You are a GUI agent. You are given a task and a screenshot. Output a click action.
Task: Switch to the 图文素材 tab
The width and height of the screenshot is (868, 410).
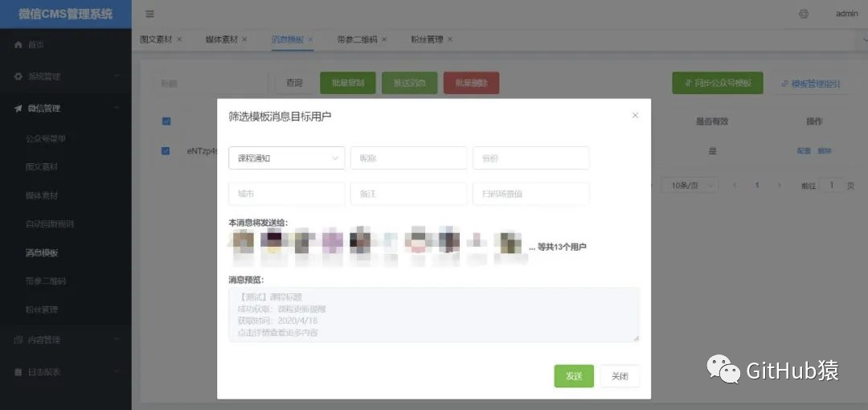click(156, 39)
